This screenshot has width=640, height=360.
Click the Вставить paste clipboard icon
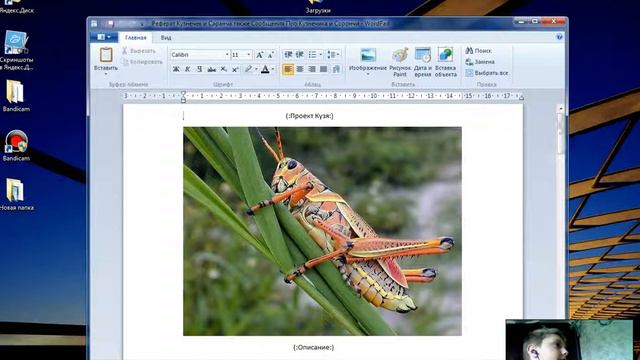tap(106, 56)
